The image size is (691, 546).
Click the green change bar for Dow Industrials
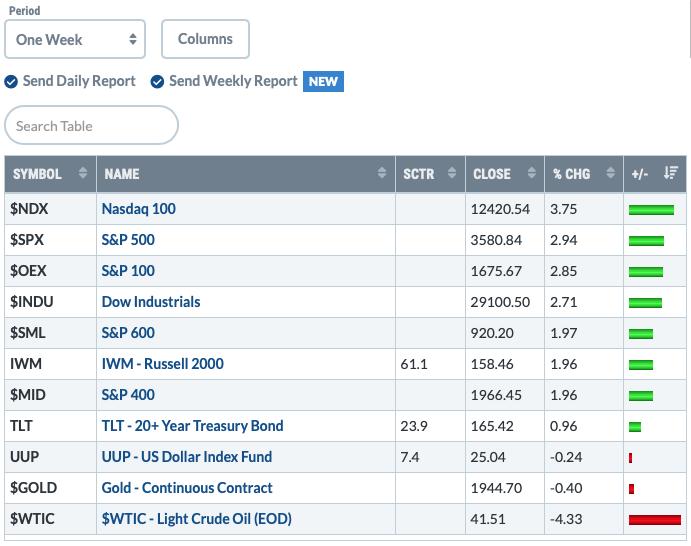645,303
